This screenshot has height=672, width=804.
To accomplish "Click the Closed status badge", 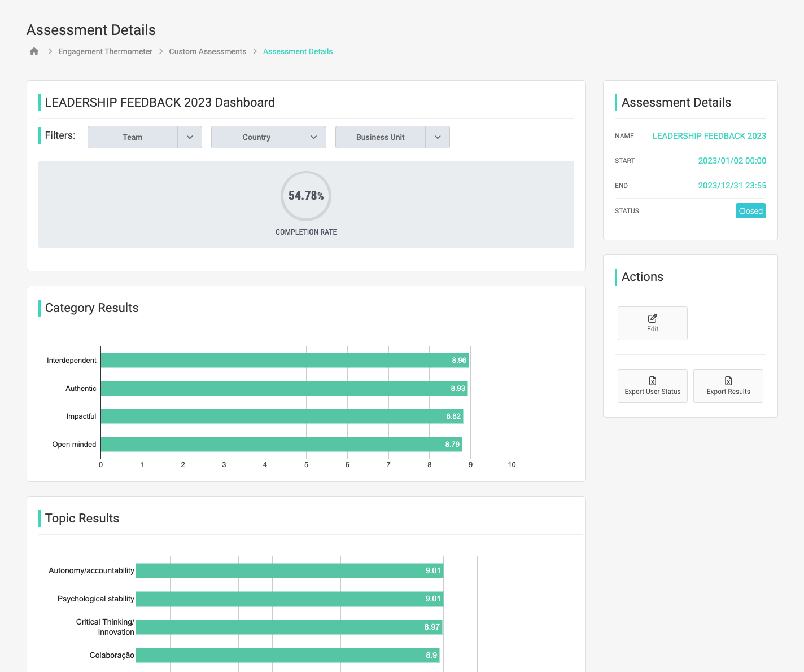I will coord(751,211).
